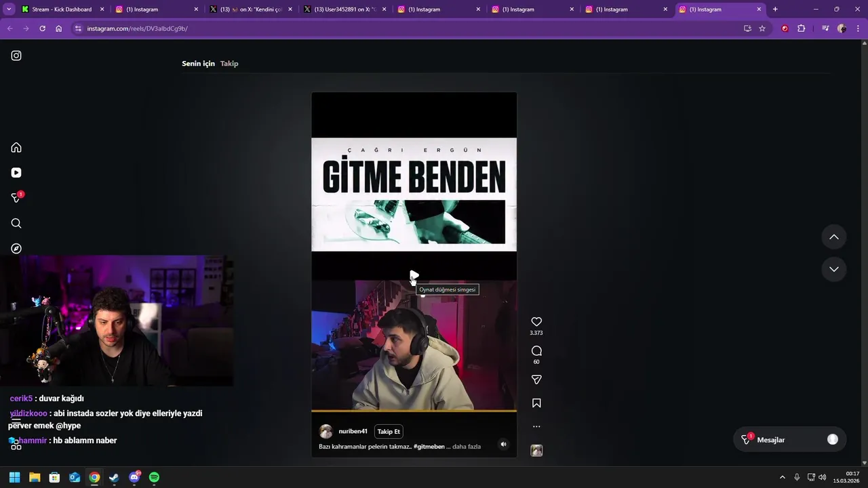
Task: Open nuriben41 profile username link
Action: tap(353, 432)
